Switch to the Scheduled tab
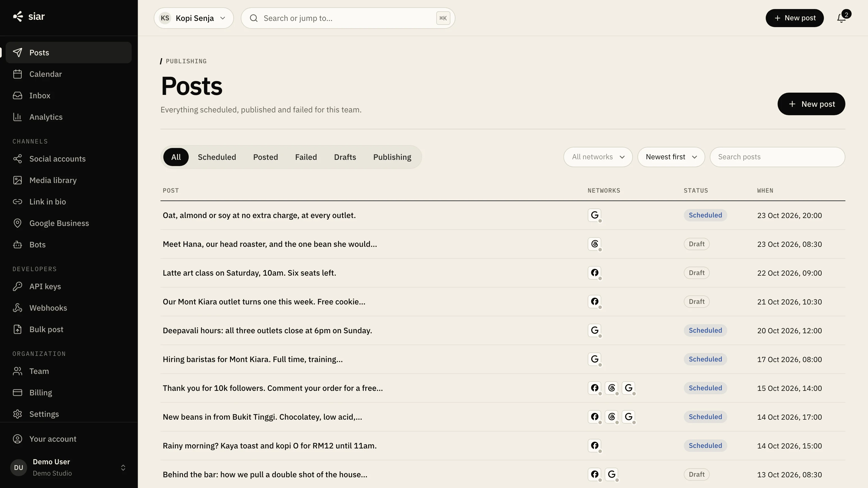The image size is (868, 488). (217, 157)
